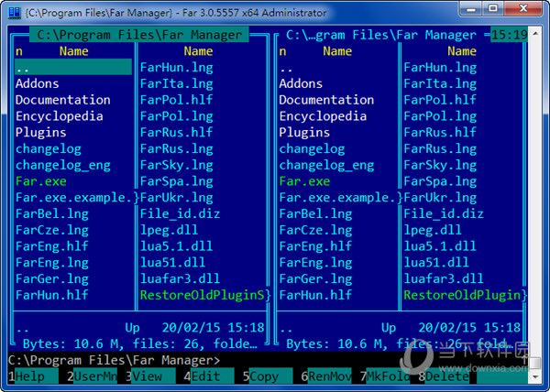Select changelog file in left panel
The height and width of the screenshot is (392, 550).
click(49, 149)
